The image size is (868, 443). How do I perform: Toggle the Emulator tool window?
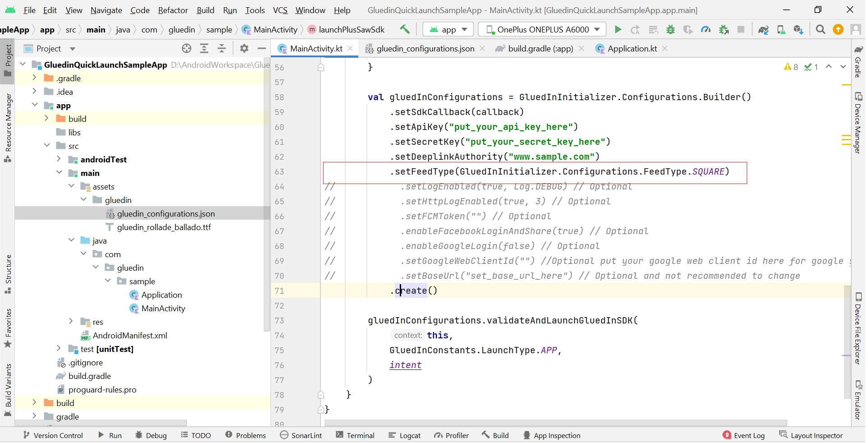point(858,400)
